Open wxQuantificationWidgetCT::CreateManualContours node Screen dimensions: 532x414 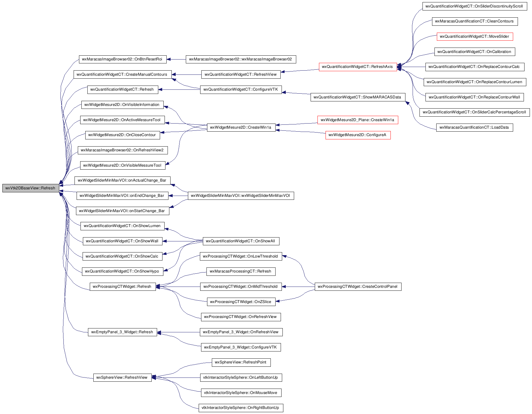coord(123,74)
